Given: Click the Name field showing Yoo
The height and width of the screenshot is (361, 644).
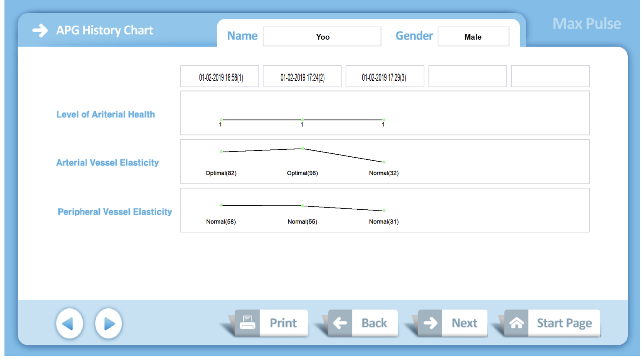Looking at the screenshot, I should click(x=322, y=37).
